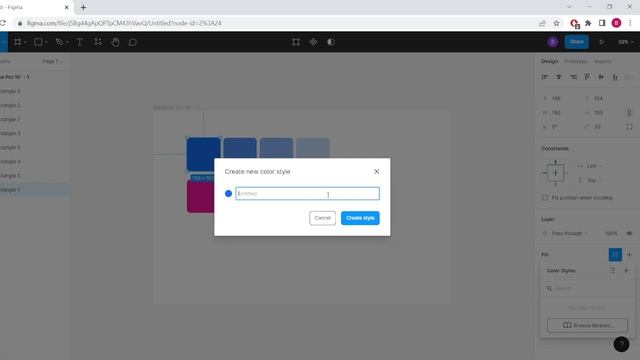Switch to the Design tab
The height and width of the screenshot is (360, 640).
coord(549,61)
